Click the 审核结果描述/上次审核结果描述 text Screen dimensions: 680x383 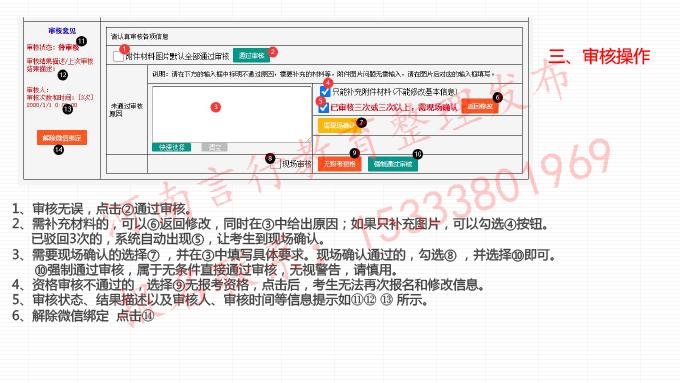click(60, 65)
